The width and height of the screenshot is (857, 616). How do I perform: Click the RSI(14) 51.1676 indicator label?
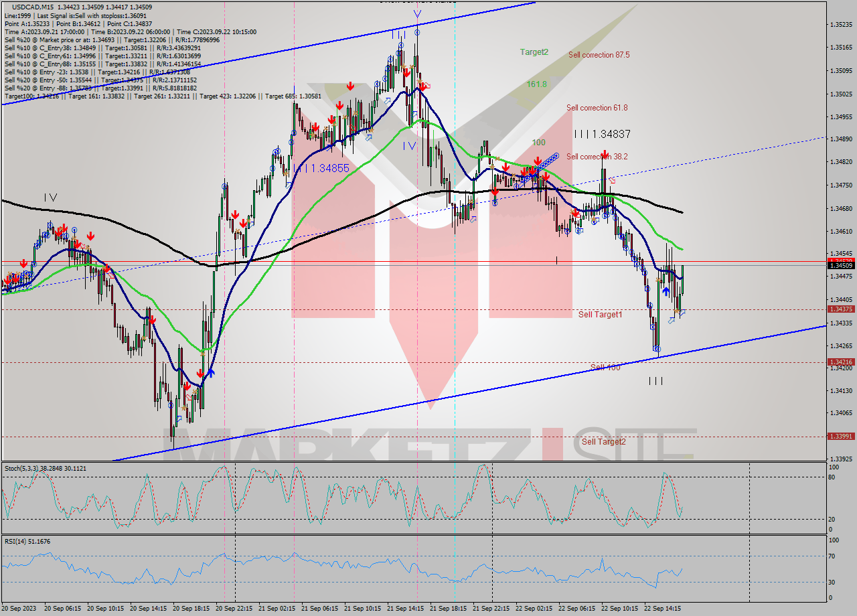[27, 541]
